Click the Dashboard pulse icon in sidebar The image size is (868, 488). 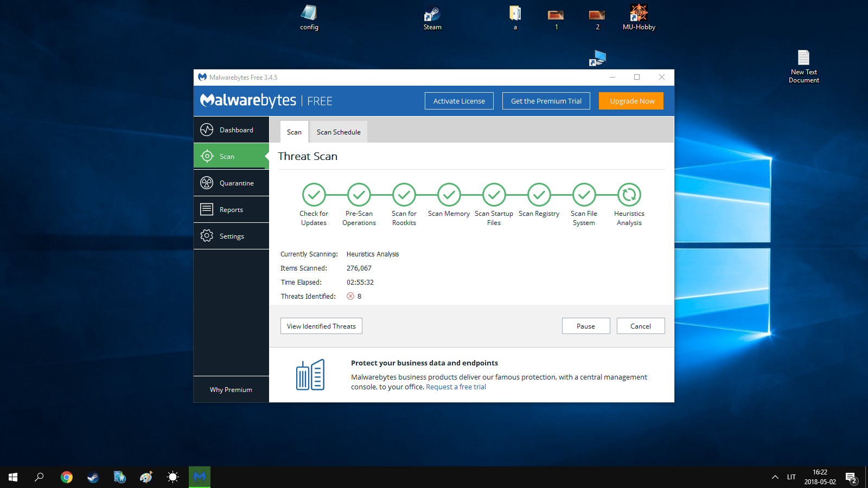[x=207, y=130]
